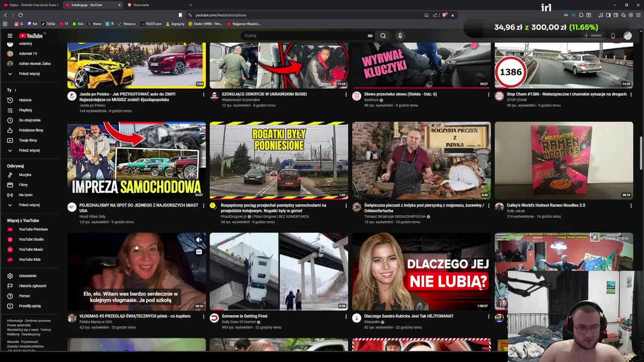Image resolution: width=644 pixels, height=362 pixels.
Task: Open YouTube Music link
Action: [x=31, y=249]
